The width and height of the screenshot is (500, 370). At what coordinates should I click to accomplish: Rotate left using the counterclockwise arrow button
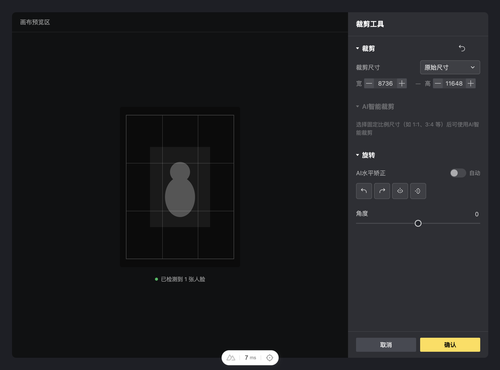[x=364, y=191]
